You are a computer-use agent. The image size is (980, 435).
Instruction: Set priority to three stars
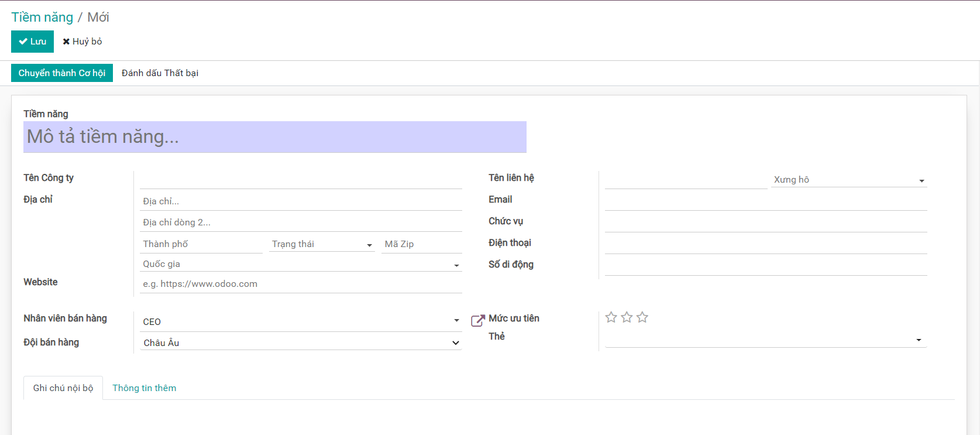tap(642, 317)
